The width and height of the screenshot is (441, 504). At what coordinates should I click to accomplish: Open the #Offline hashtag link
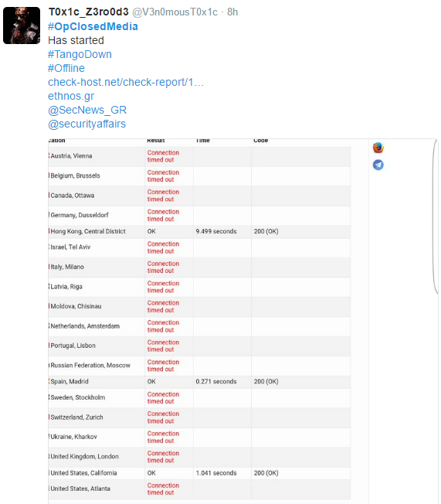(x=66, y=68)
